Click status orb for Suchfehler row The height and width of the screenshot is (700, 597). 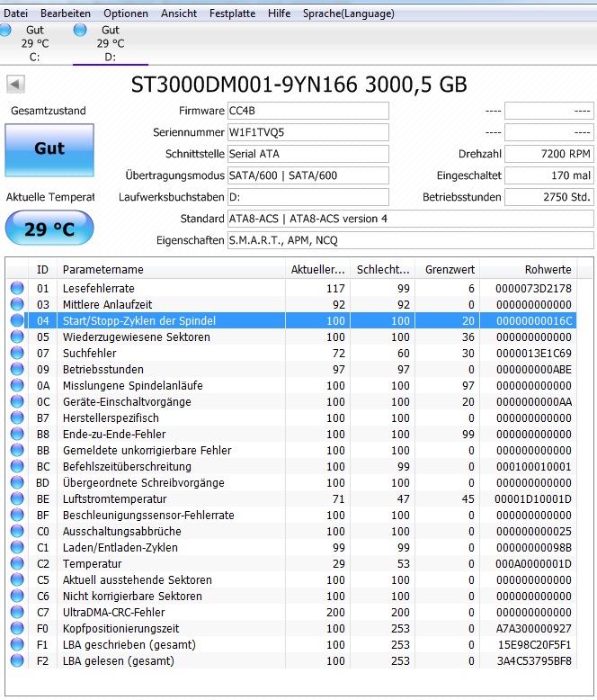(17, 353)
